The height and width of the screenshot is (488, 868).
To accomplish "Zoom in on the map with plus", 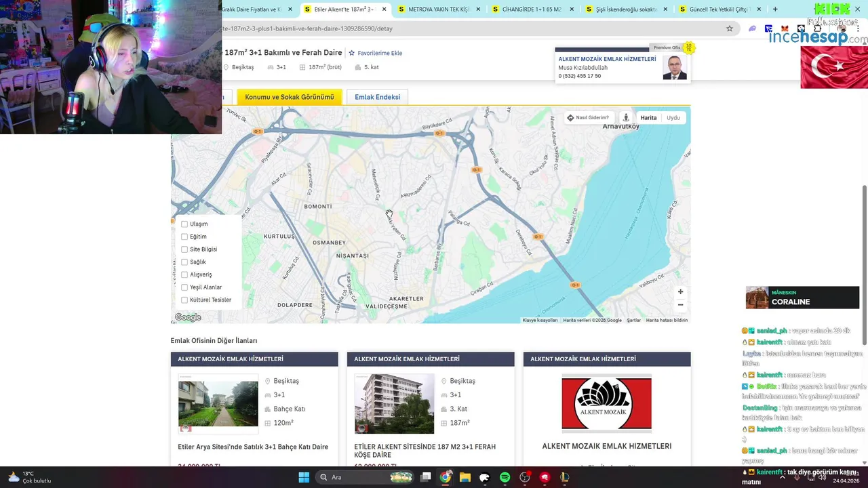I will point(680,292).
